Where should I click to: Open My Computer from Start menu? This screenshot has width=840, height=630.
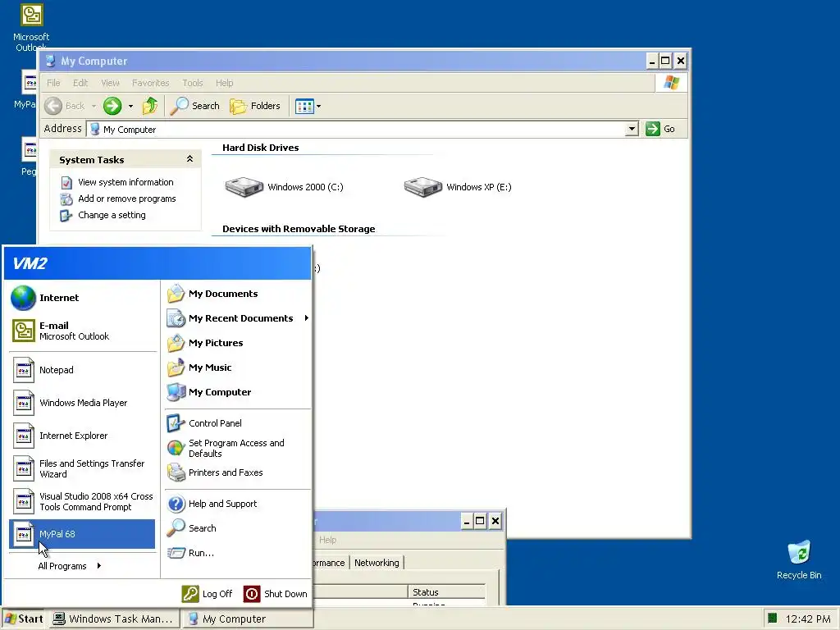click(238, 392)
